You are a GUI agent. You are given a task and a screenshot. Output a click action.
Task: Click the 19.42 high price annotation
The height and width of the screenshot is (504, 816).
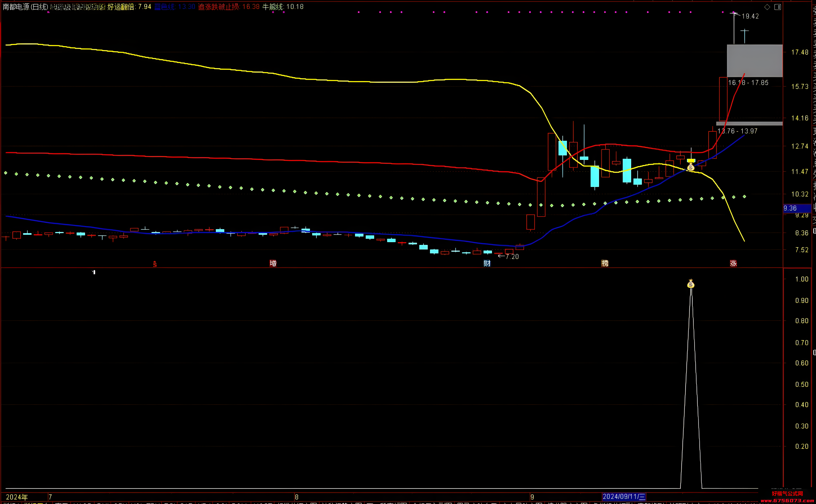[x=750, y=16]
